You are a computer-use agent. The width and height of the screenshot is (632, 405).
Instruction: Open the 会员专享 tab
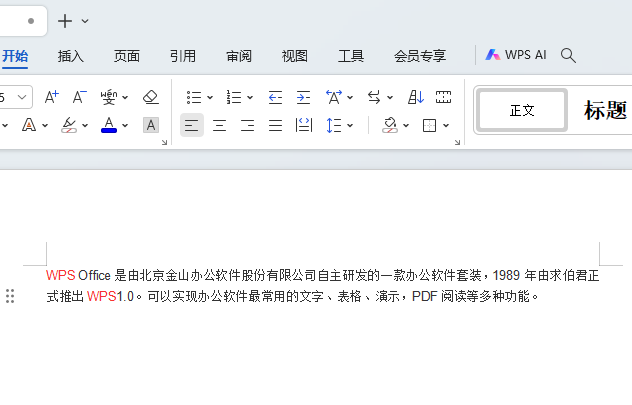coord(420,56)
